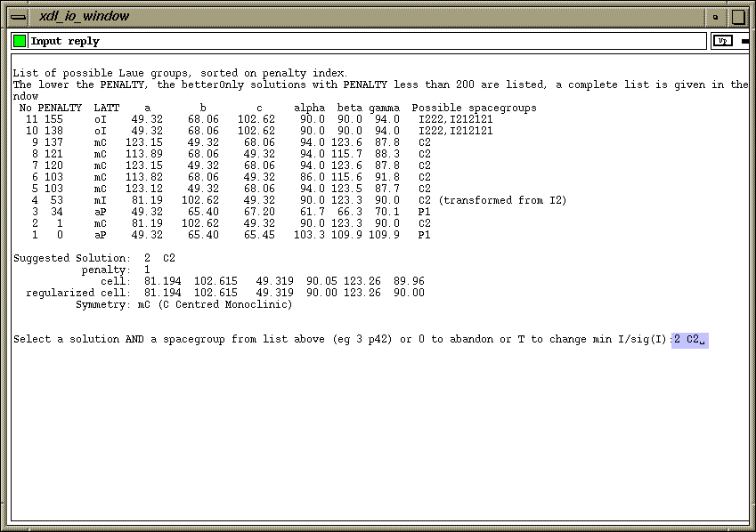The image size is (756, 532).
Task: Click the minimize dot icon in title bar
Action: [716, 17]
